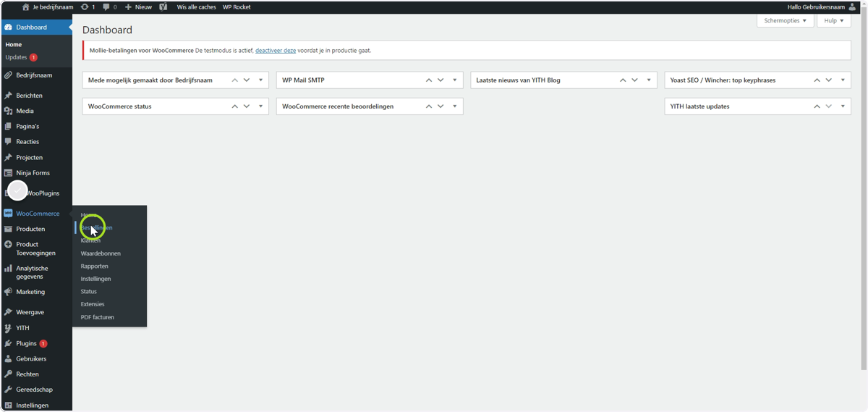Open the Media library sidebar icon
Viewport: 868px width, 412px height.
(x=8, y=111)
